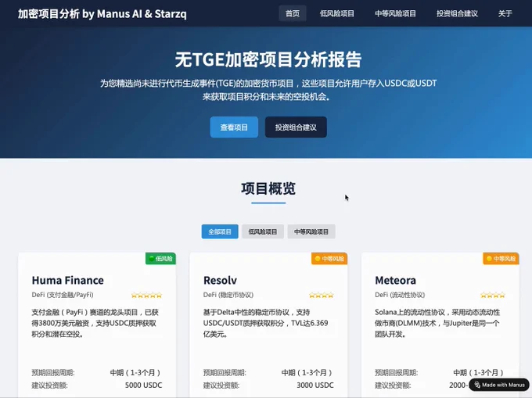The image size is (532, 398).
Task: Click the star rating on Meteora card
Action: click(493, 296)
